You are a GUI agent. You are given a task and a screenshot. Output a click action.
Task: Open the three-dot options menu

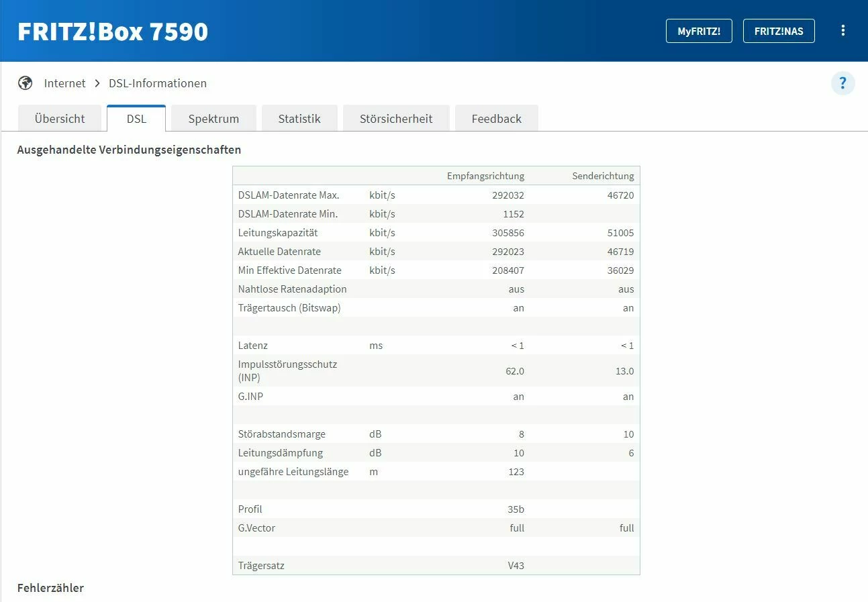click(843, 31)
